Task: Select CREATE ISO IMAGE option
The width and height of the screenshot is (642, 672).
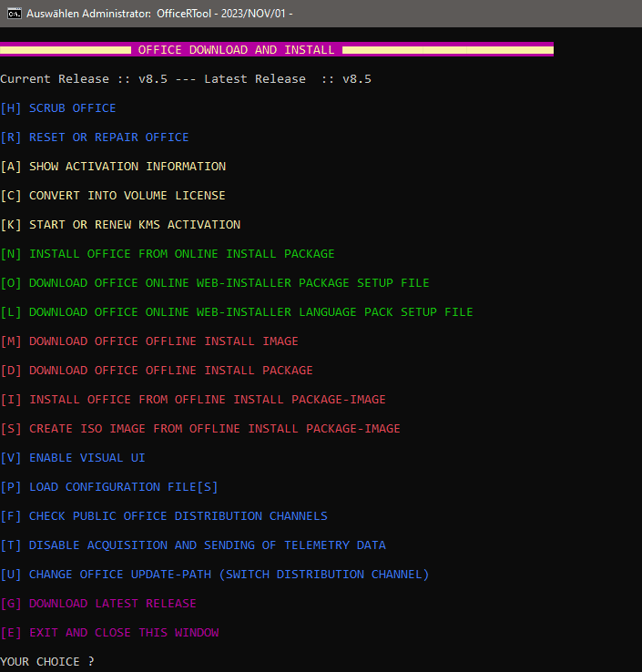Action: tap(214, 429)
